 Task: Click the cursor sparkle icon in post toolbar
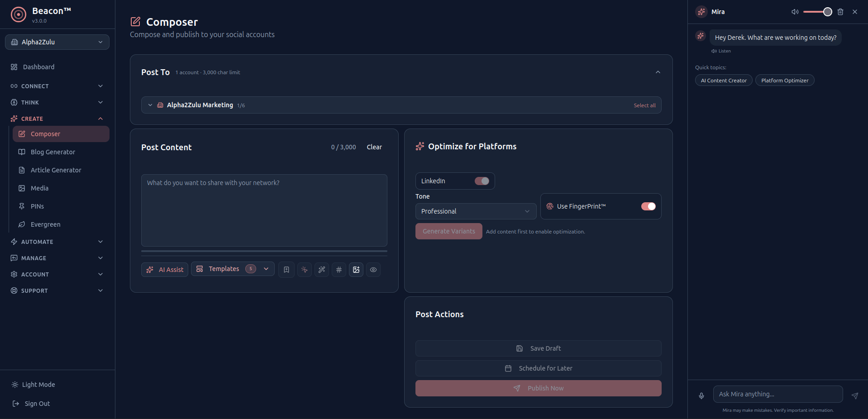(x=305, y=270)
